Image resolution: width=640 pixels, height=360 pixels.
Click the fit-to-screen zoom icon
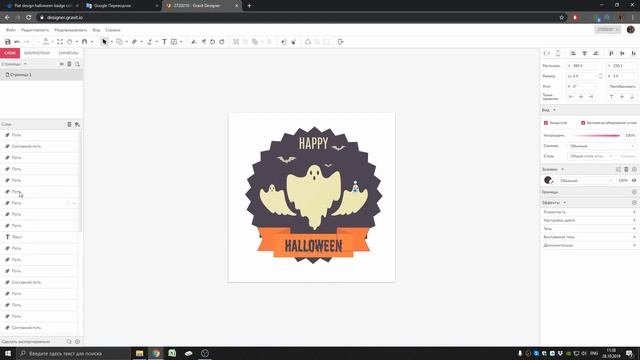(x=60, y=42)
